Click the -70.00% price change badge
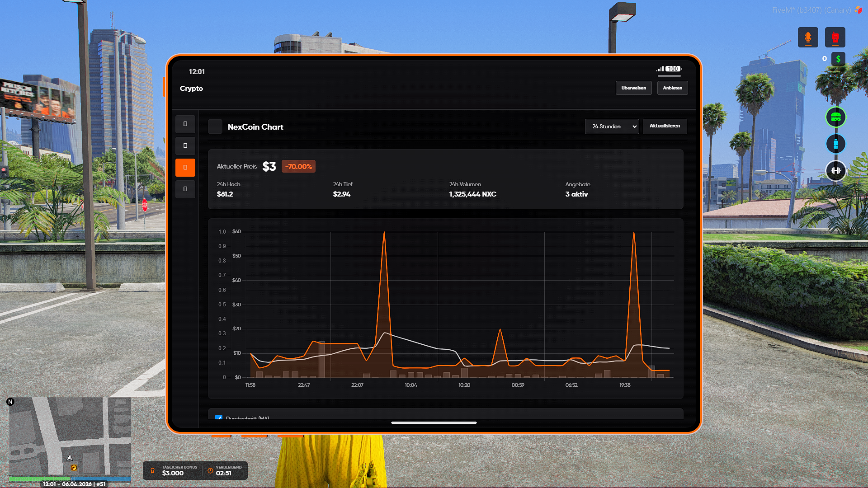The height and width of the screenshot is (488, 868). point(298,166)
